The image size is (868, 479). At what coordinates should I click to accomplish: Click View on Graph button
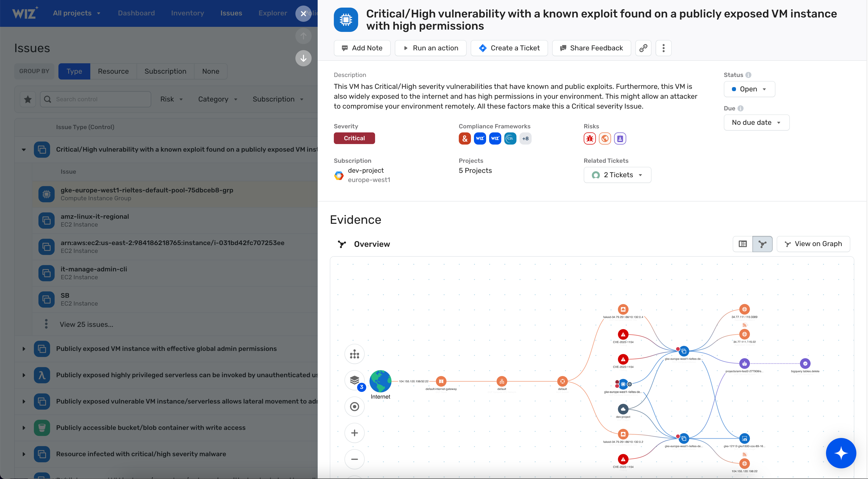[813, 244]
